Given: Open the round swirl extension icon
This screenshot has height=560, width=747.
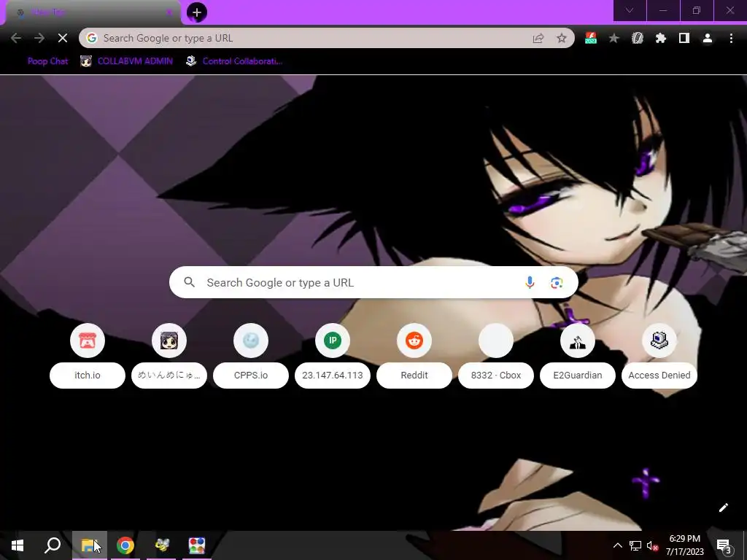Looking at the screenshot, I should [x=638, y=38].
